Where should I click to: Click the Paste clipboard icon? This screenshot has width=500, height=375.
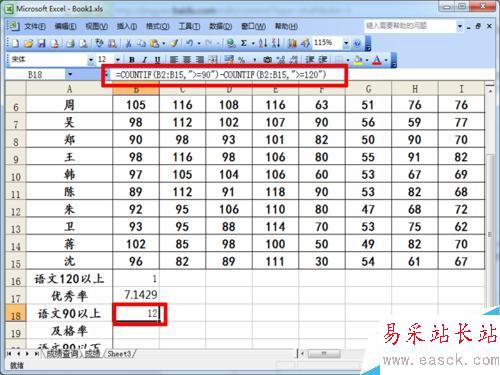click(x=154, y=43)
